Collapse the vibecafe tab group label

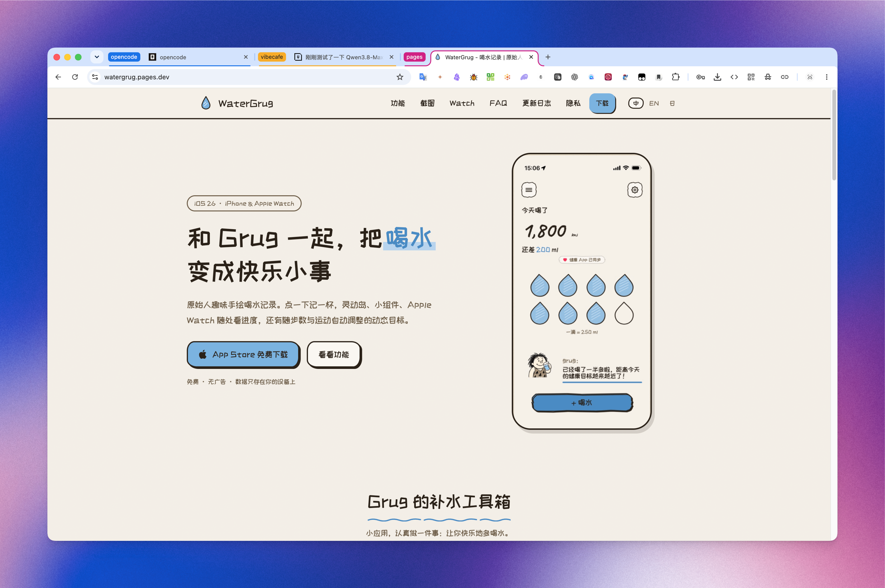tap(272, 57)
